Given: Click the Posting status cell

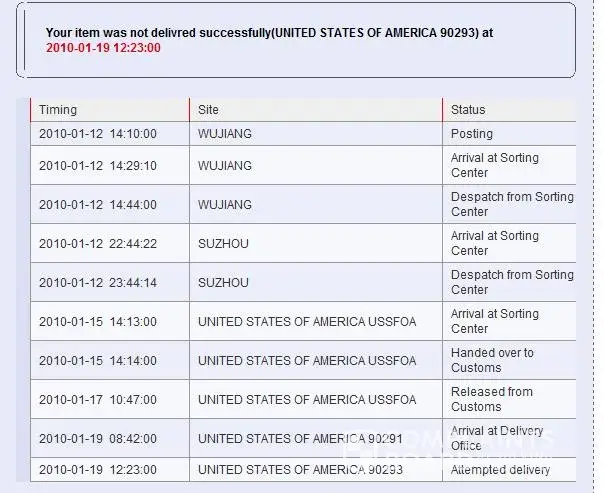Looking at the screenshot, I should coord(472,134).
